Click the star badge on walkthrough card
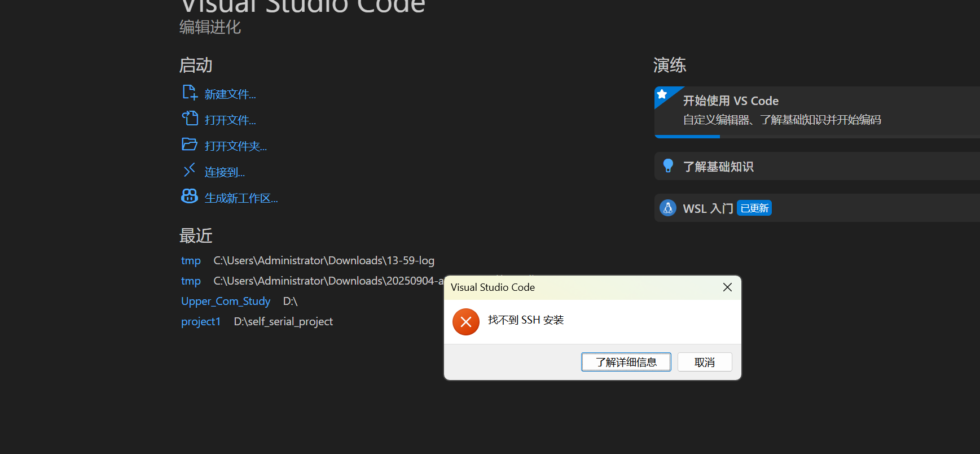This screenshot has height=454, width=980. click(662, 94)
